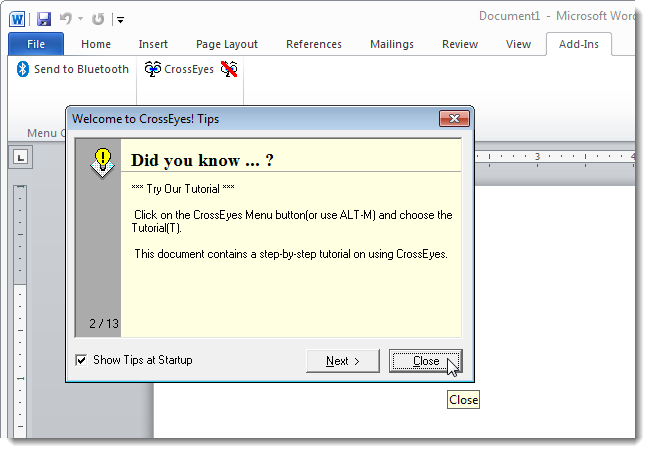This screenshot has height=453, width=650.
Task: Switch to the View tab
Action: (x=518, y=44)
